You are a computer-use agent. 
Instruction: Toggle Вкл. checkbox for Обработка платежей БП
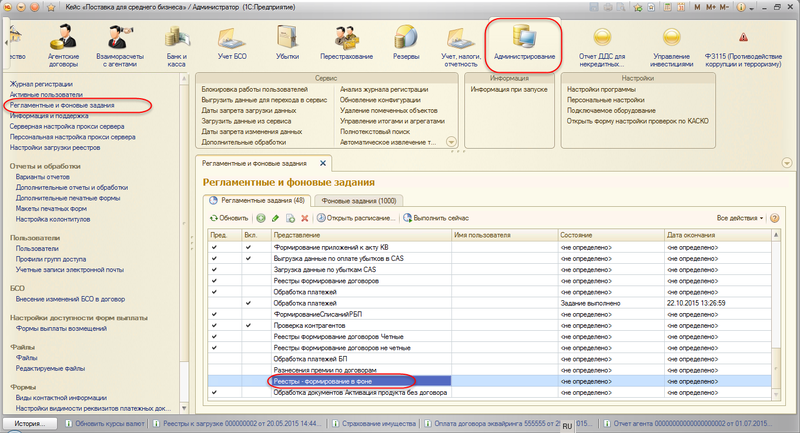[x=248, y=359]
